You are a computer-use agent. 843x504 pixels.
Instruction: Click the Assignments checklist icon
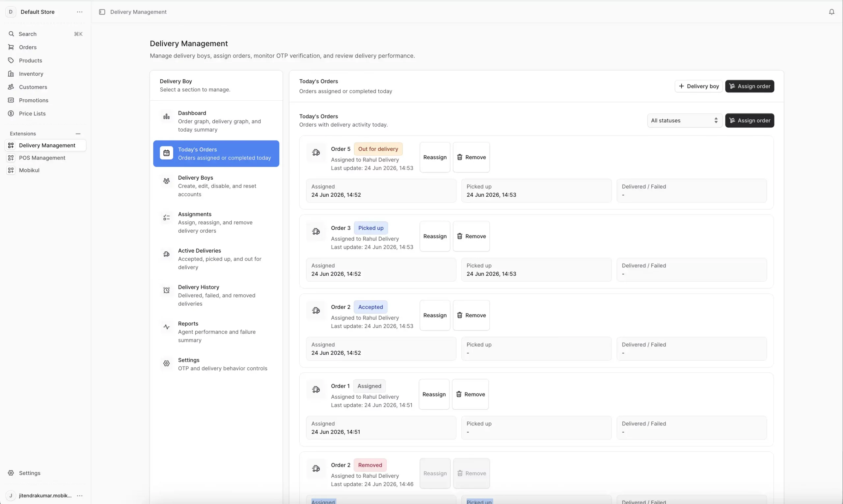click(166, 218)
